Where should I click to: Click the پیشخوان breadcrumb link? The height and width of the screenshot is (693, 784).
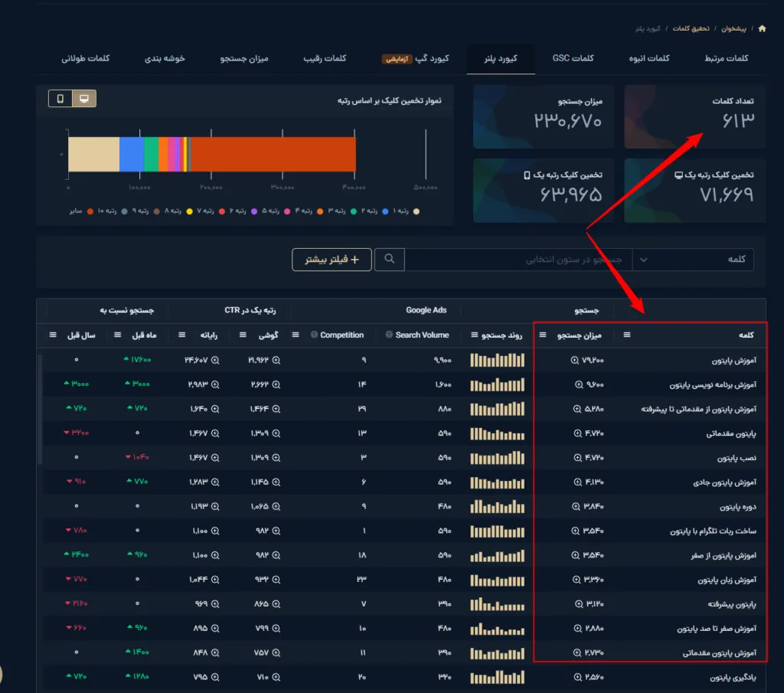tap(733, 28)
